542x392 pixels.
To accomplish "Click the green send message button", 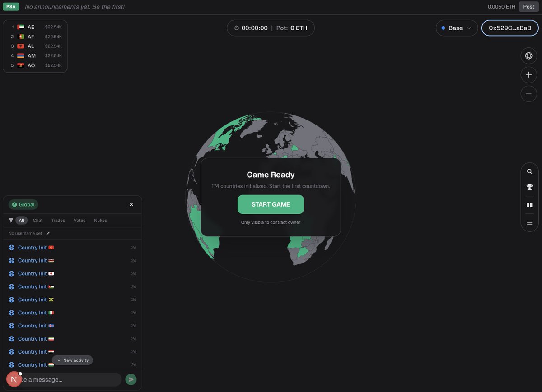I will pyautogui.click(x=131, y=379).
